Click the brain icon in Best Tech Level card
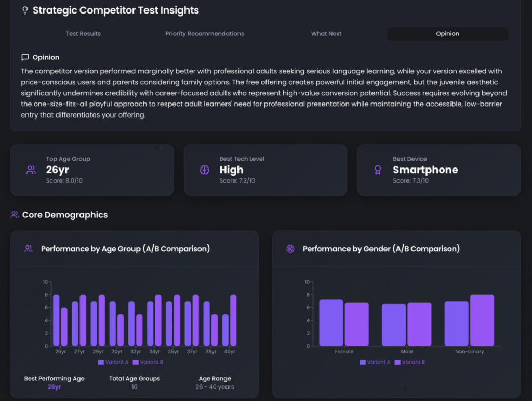532x401 pixels. click(x=204, y=170)
